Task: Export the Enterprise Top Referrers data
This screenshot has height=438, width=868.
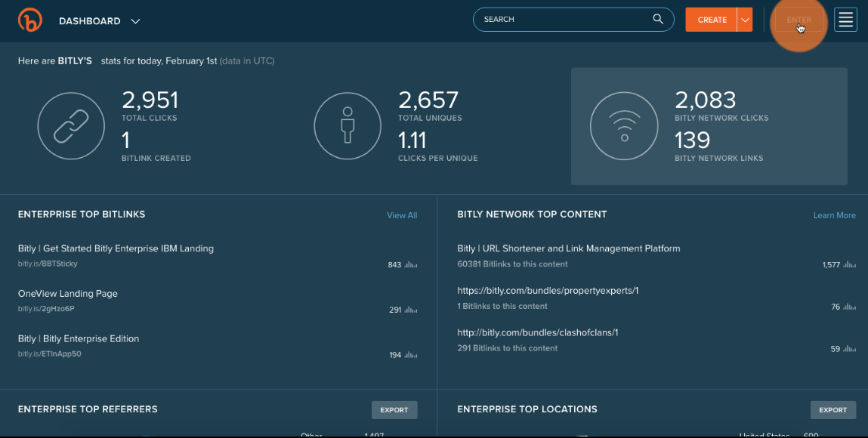Action: click(x=394, y=410)
